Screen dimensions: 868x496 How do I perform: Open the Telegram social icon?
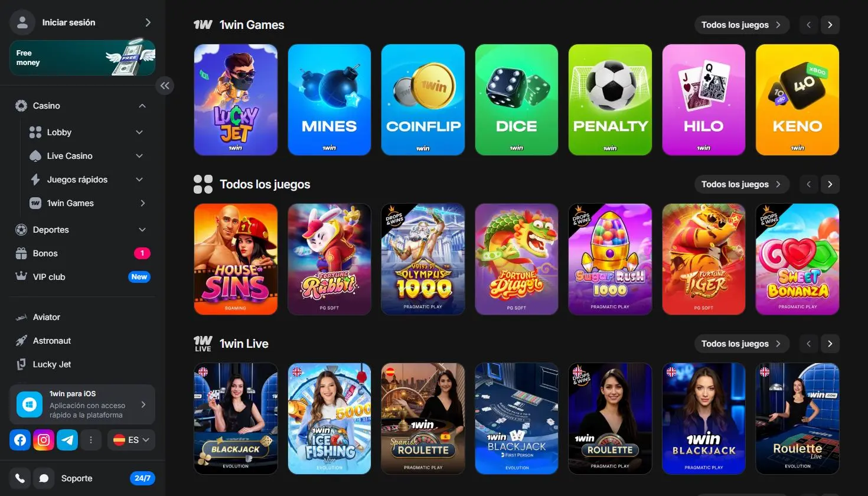[x=67, y=440]
